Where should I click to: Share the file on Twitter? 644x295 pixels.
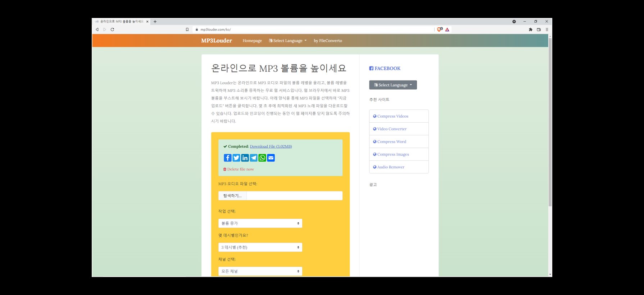236,158
